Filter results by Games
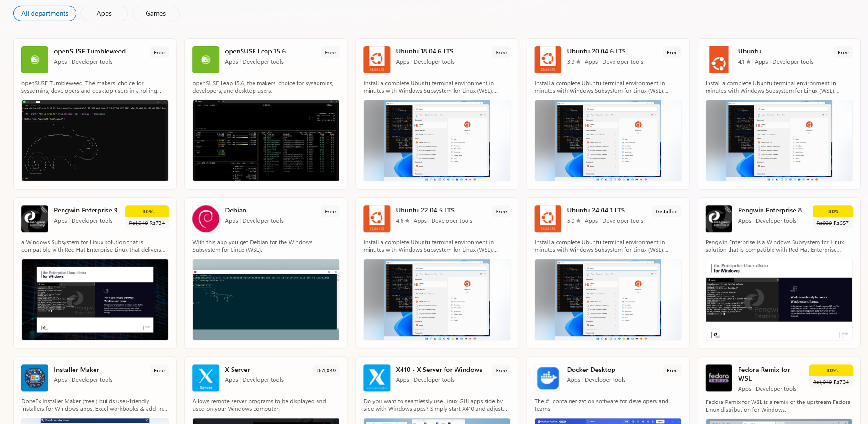The image size is (868, 424). tap(156, 13)
